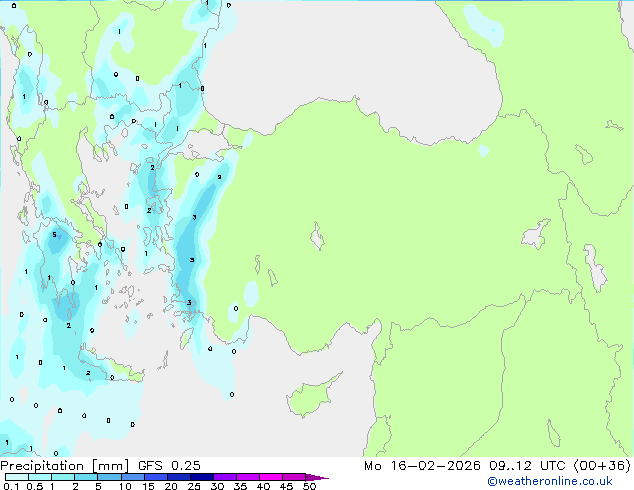634x490 pixels.
Task: Click the 25–30 mm navy legend swatch
Action: pos(201,477)
